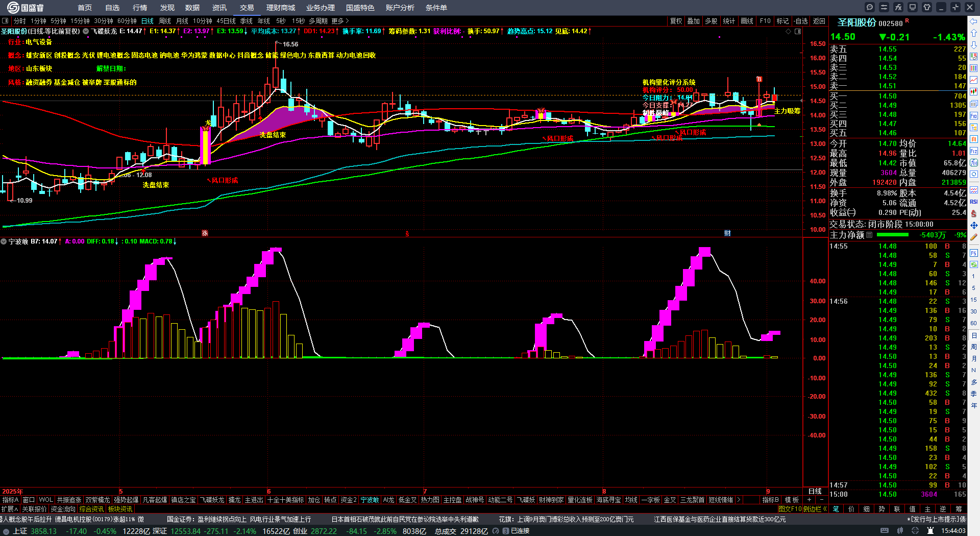
Task: Click the blue back arrow in right sidebar
Action: (x=974, y=21)
